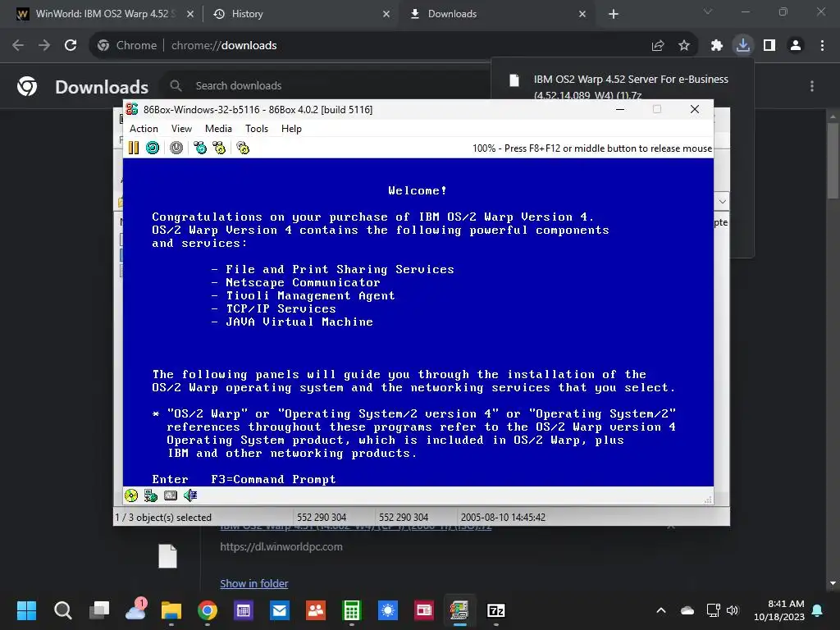Click the CD-ROM status bar icon
840x630 pixels.
[x=131, y=495]
